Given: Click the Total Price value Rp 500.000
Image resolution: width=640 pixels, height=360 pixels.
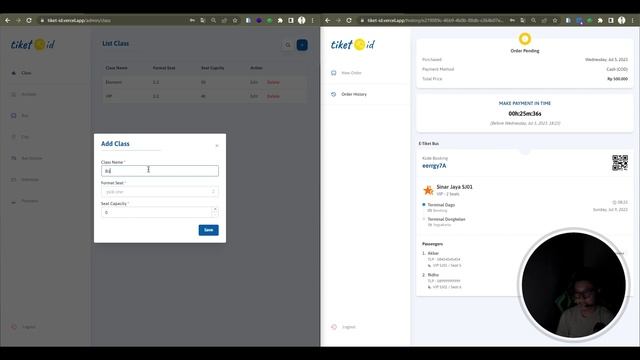Looking at the screenshot, I should coord(617,79).
